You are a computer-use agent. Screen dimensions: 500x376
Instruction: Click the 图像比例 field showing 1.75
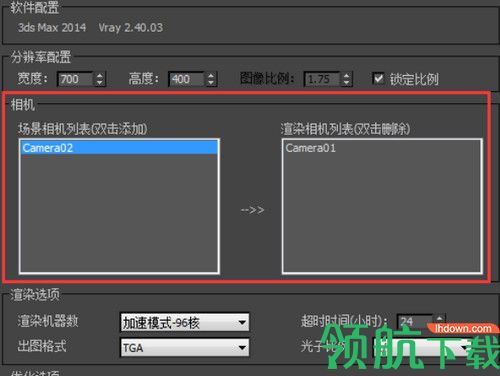pyautogui.click(x=322, y=79)
